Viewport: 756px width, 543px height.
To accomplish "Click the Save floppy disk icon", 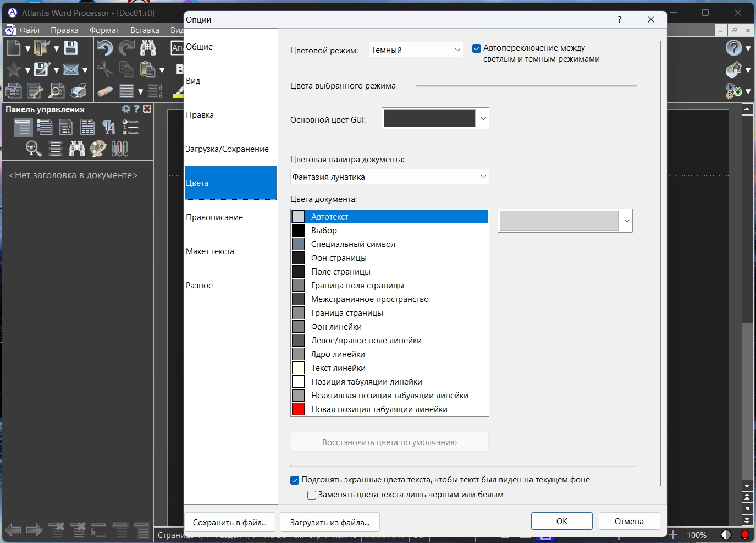I will 71,48.
